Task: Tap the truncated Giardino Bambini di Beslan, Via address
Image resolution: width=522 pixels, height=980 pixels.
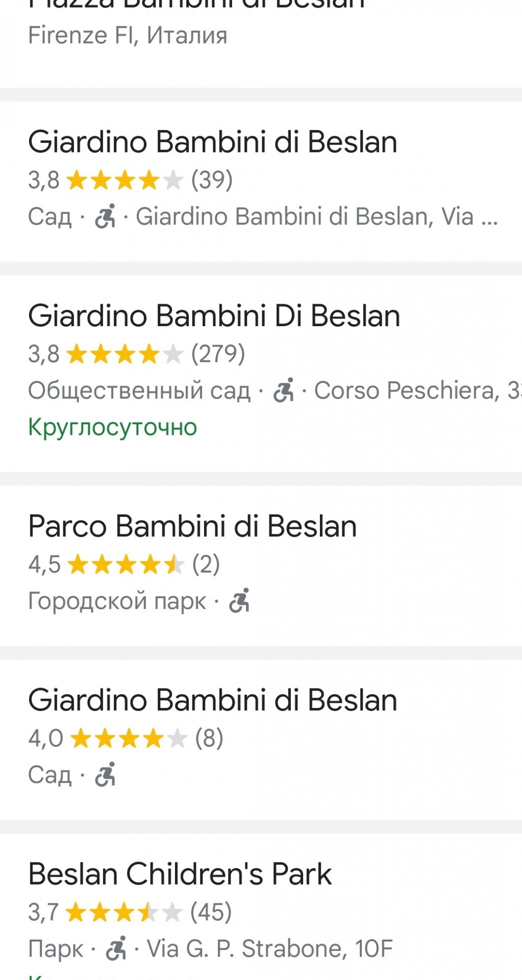Action: [x=317, y=216]
